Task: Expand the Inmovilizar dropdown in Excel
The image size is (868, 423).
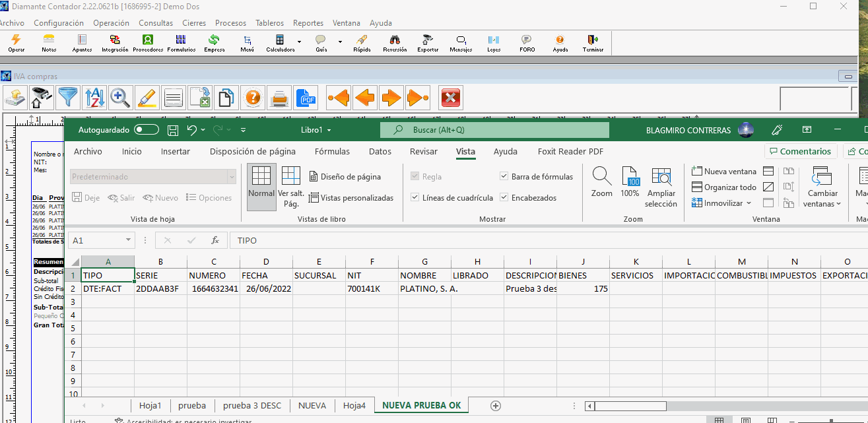Action: (749, 203)
